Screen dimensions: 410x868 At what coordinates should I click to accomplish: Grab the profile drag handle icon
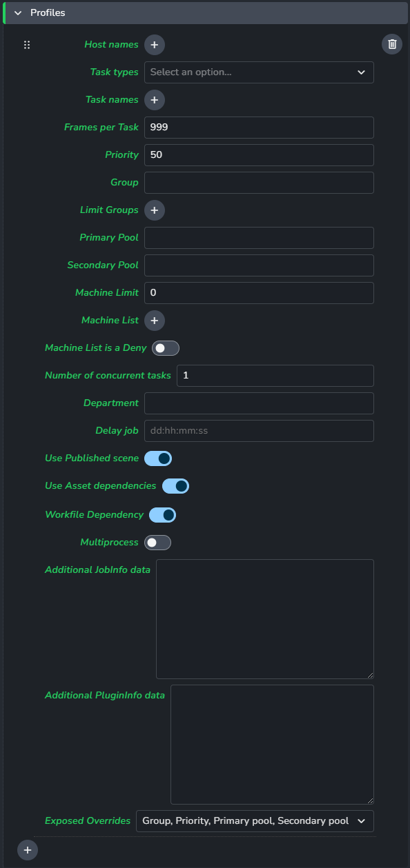27,45
